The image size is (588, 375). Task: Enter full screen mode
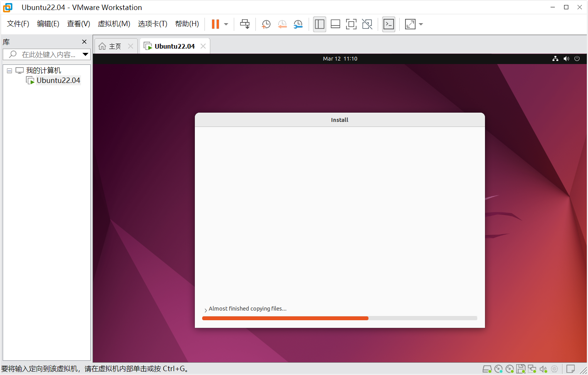[x=351, y=24]
